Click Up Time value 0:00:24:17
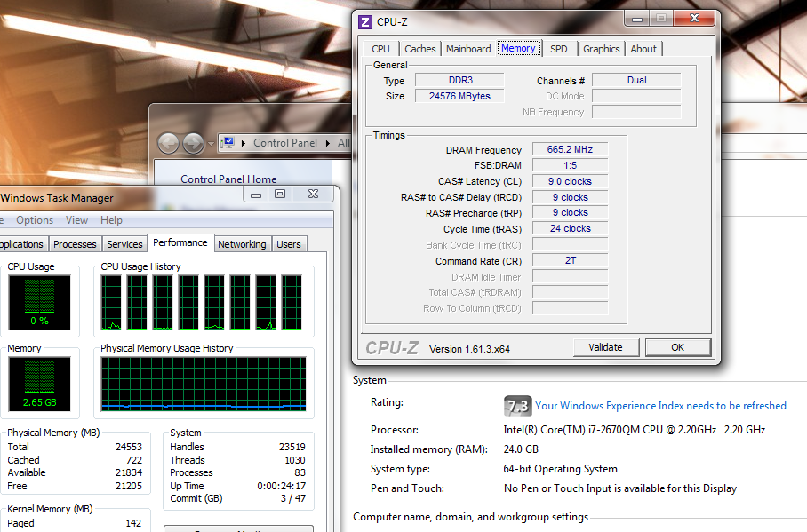This screenshot has height=532, width=807. 281,486
